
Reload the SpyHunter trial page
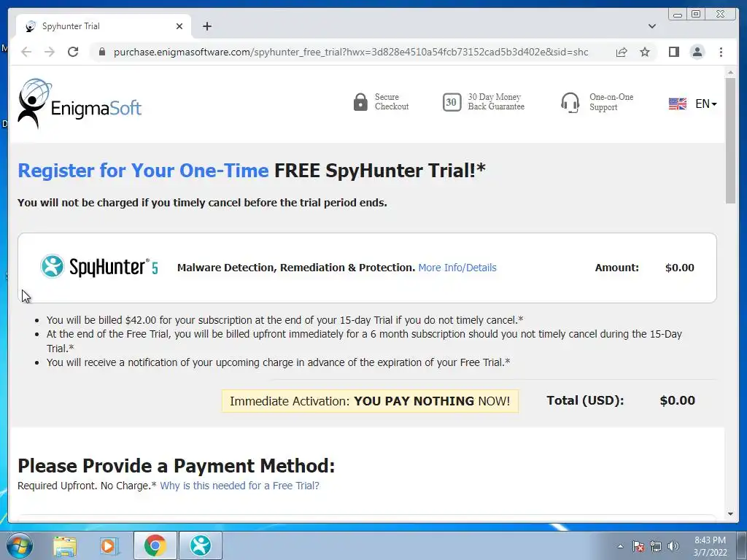tap(73, 52)
